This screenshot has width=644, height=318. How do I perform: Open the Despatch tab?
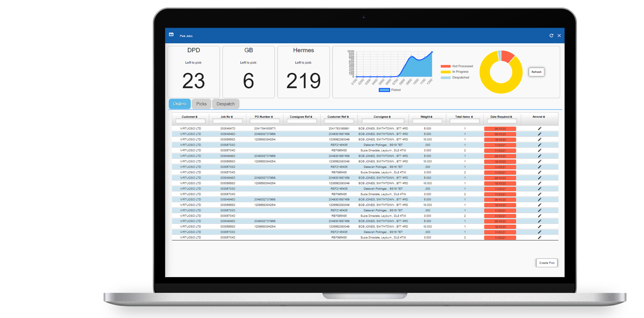[x=226, y=103]
